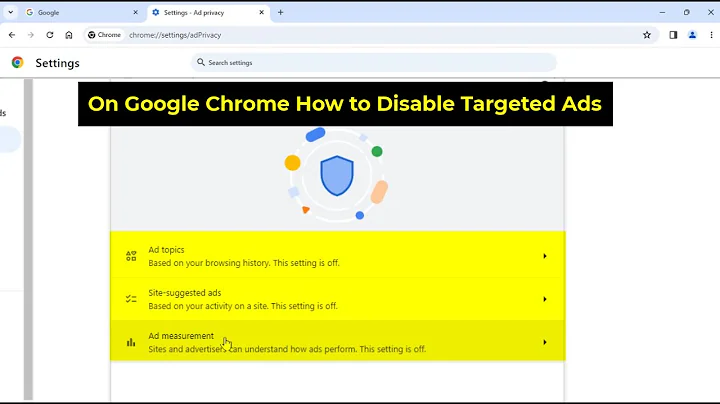Open a new tab with plus button
The width and height of the screenshot is (720, 404).
[281, 12]
